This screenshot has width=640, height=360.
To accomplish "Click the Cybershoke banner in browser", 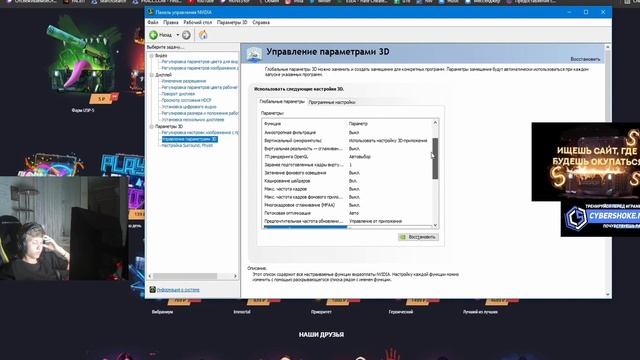I will pos(600,219).
